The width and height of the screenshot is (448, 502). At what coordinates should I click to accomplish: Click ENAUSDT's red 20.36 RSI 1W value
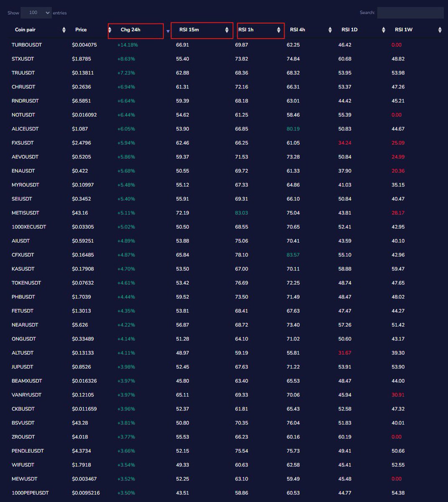click(x=398, y=171)
